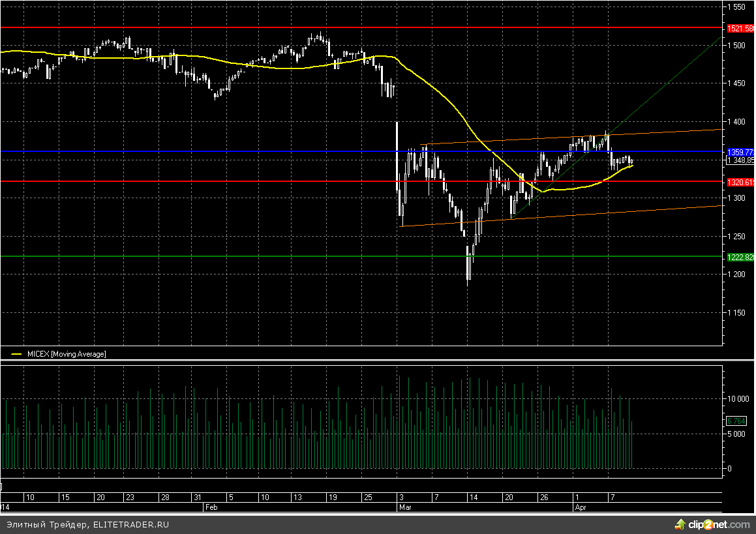Click the 1 400 price axis label
The image size is (756, 534).
tap(736, 122)
